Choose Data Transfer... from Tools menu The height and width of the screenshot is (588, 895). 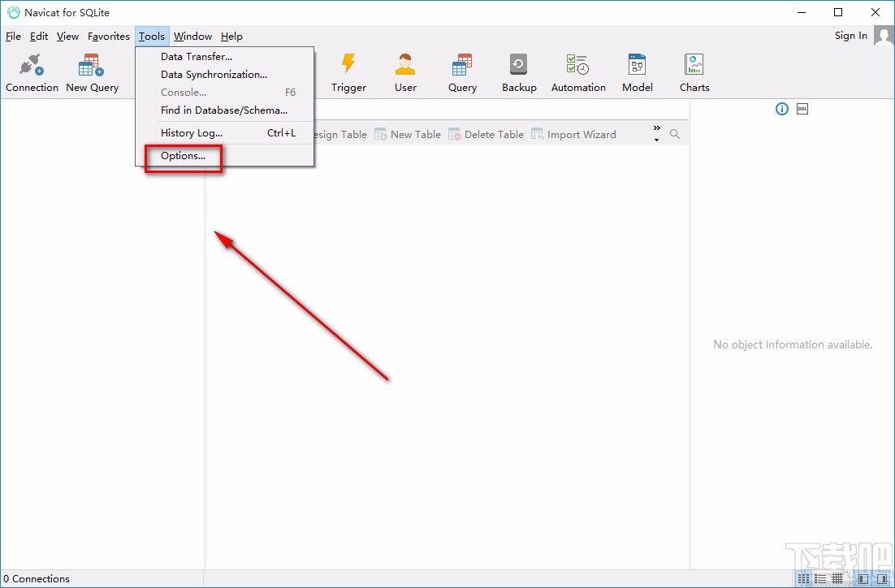click(225, 57)
